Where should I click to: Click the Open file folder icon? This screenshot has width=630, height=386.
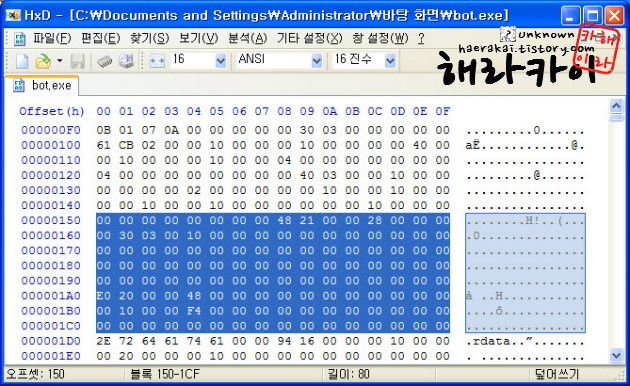click(43, 61)
